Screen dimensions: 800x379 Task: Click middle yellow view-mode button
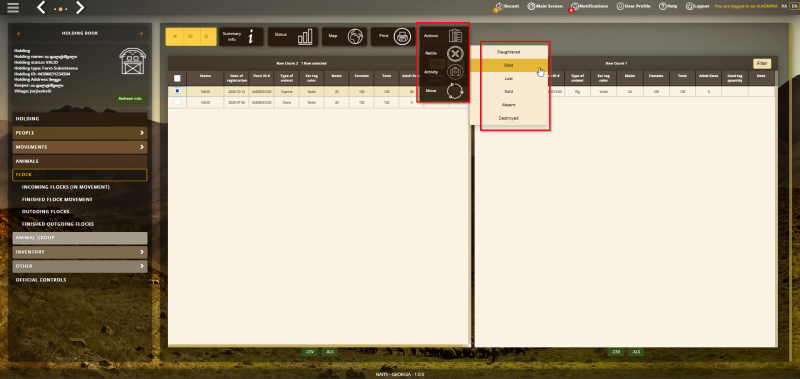(191, 37)
